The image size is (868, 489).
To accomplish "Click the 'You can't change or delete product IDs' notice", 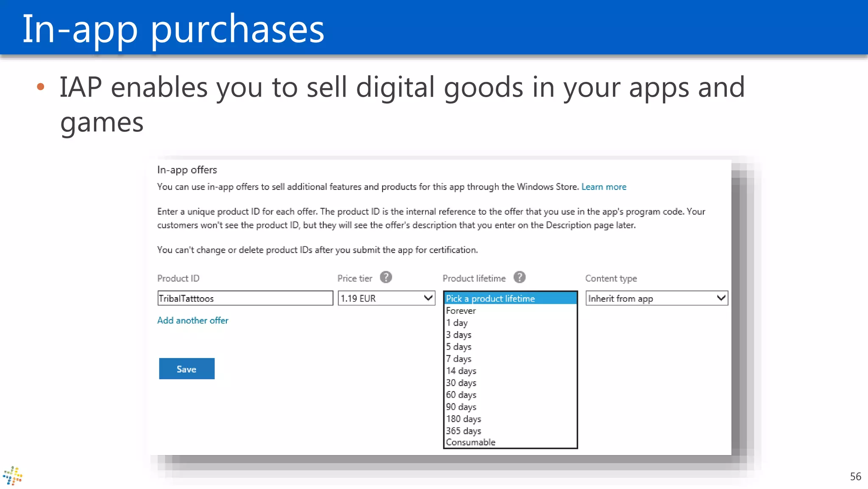I will click(317, 250).
